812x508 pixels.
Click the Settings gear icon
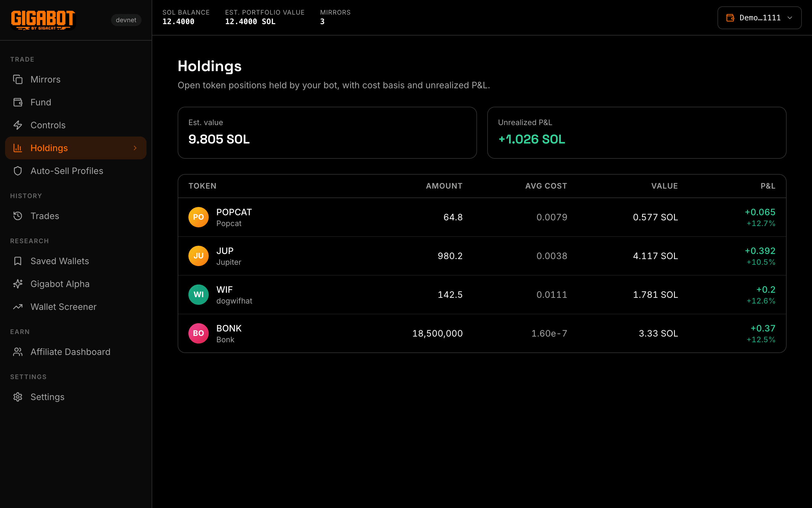pos(18,397)
